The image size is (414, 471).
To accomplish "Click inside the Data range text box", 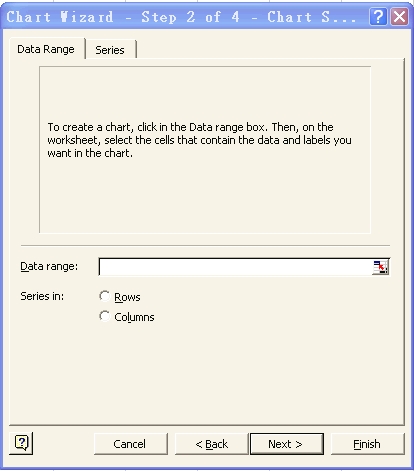I will (x=236, y=267).
